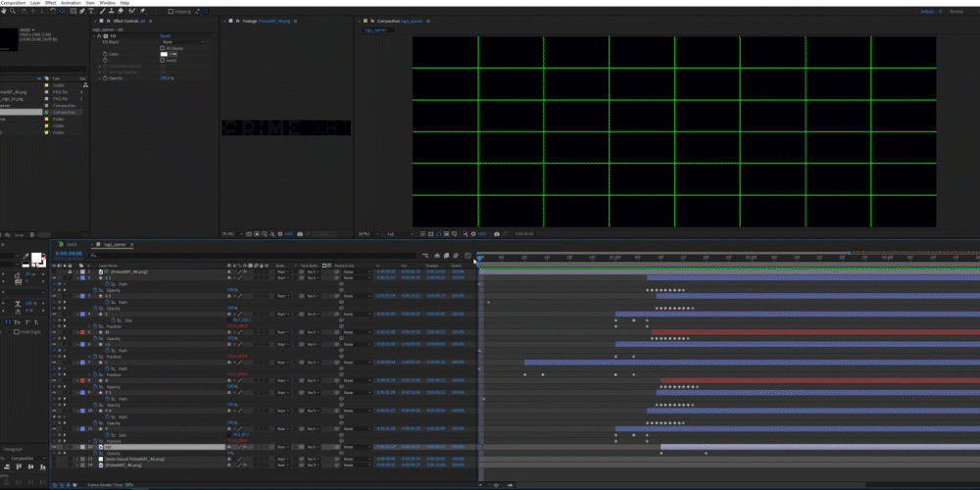Viewport: 980px width, 490px height.
Task: Switch to the Default workspace
Action: tap(926, 11)
